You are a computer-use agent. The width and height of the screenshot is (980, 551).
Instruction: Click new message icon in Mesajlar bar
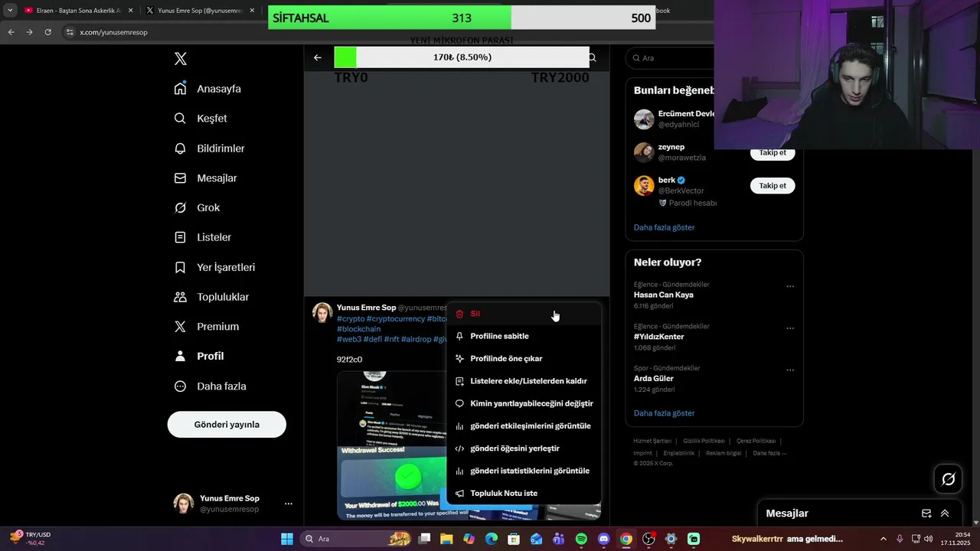[x=926, y=514]
